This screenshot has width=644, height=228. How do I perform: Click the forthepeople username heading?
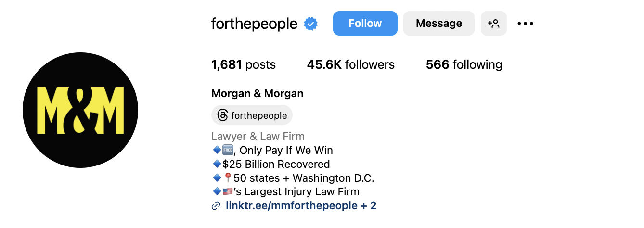255,24
